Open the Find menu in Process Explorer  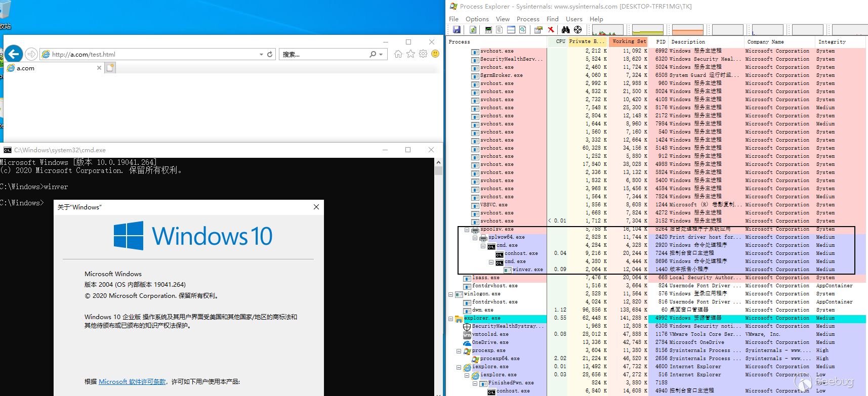point(552,19)
